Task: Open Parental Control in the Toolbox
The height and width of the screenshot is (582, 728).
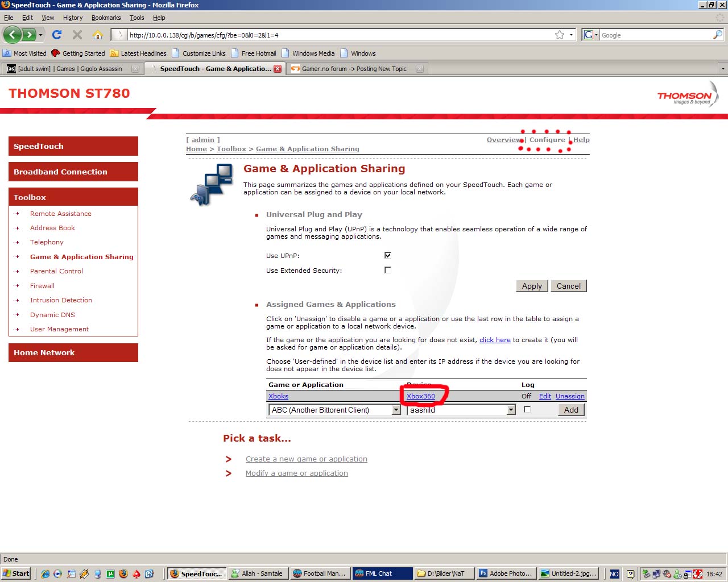Action: pos(56,271)
